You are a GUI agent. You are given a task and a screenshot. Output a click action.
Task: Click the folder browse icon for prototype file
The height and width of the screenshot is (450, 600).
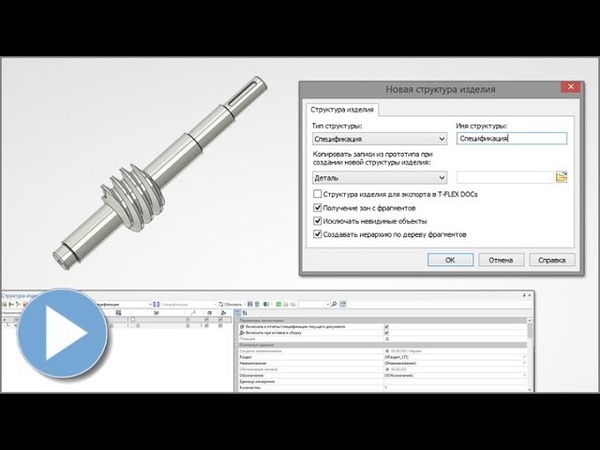click(561, 177)
